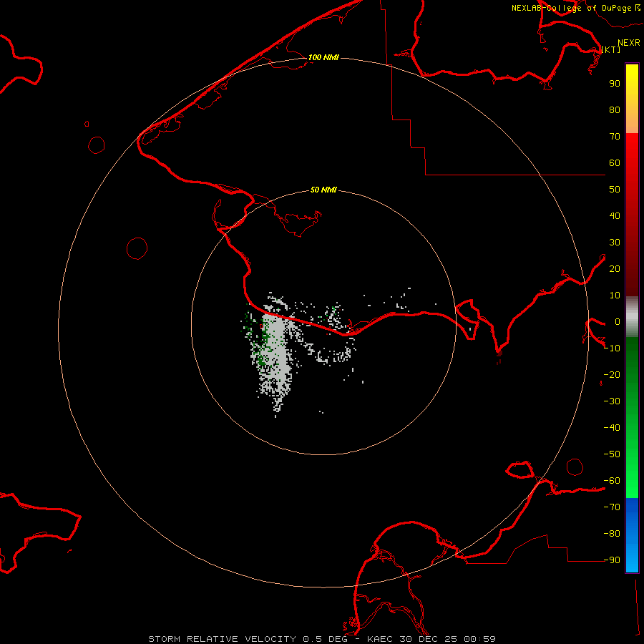The width and height of the screenshot is (644, 644).
Task: Click the "70" value on the velocity scale
Action: [615, 137]
